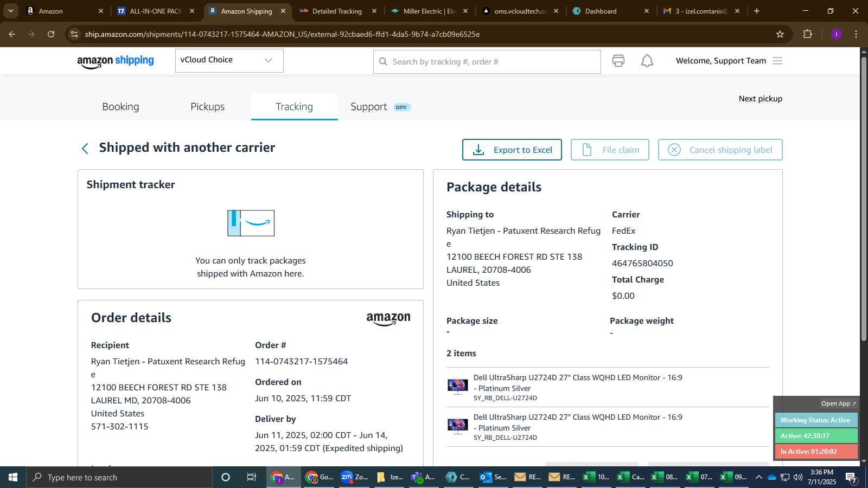Switch to the Pickups tab
This screenshot has width=868, height=488.
[x=207, y=107]
